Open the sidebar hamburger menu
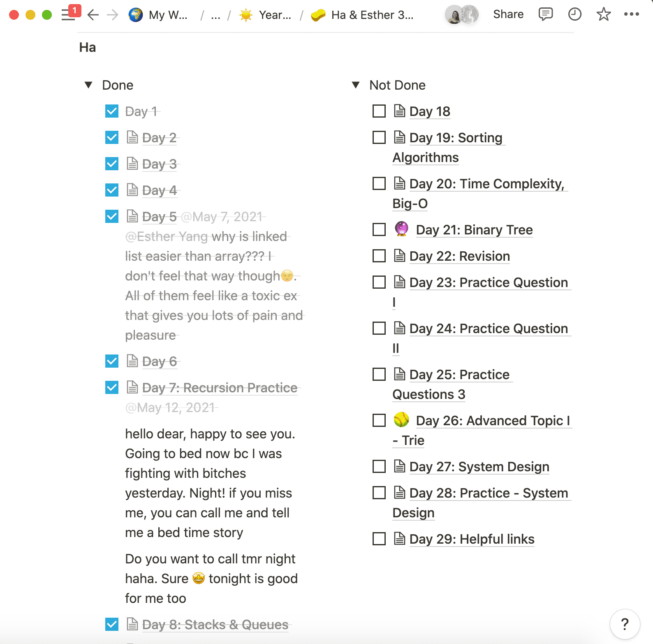Screen dimensions: 653x644 pos(68,15)
